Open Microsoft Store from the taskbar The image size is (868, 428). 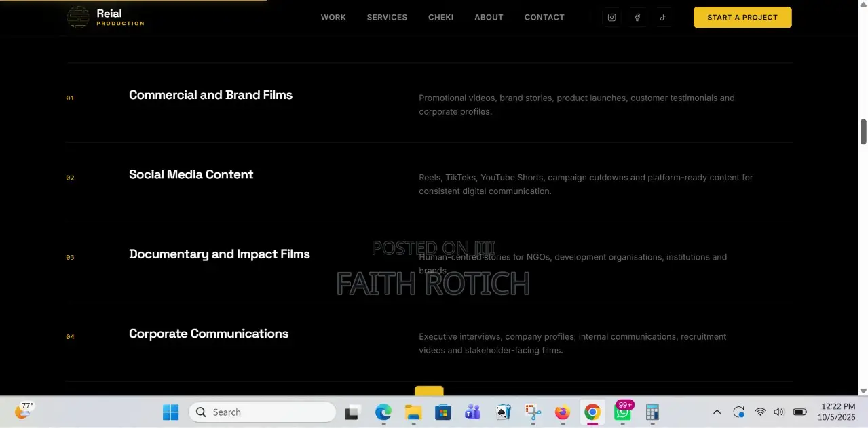coord(443,412)
